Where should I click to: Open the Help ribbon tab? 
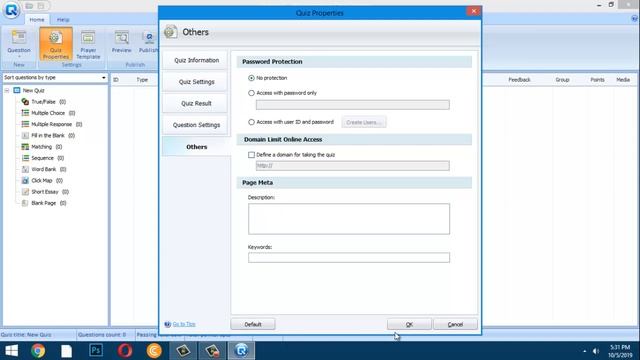click(x=63, y=20)
